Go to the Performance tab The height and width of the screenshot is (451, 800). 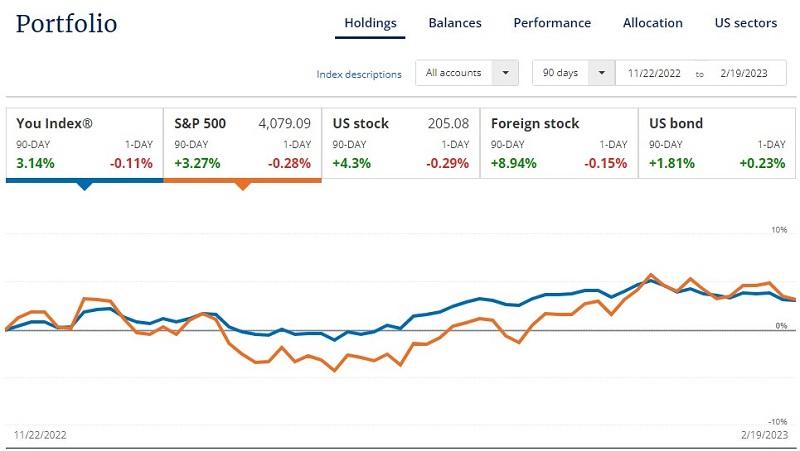pos(552,23)
